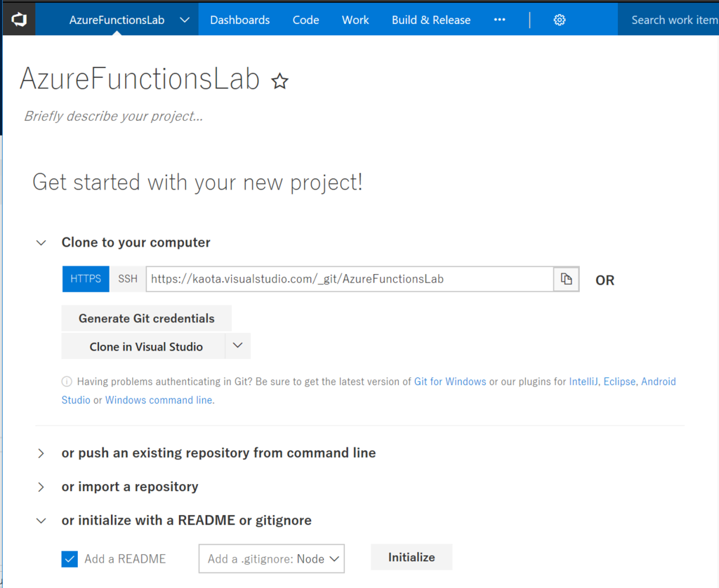Select the HTTPS clone protocol
The height and width of the screenshot is (588, 719).
click(x=86, y=279)
